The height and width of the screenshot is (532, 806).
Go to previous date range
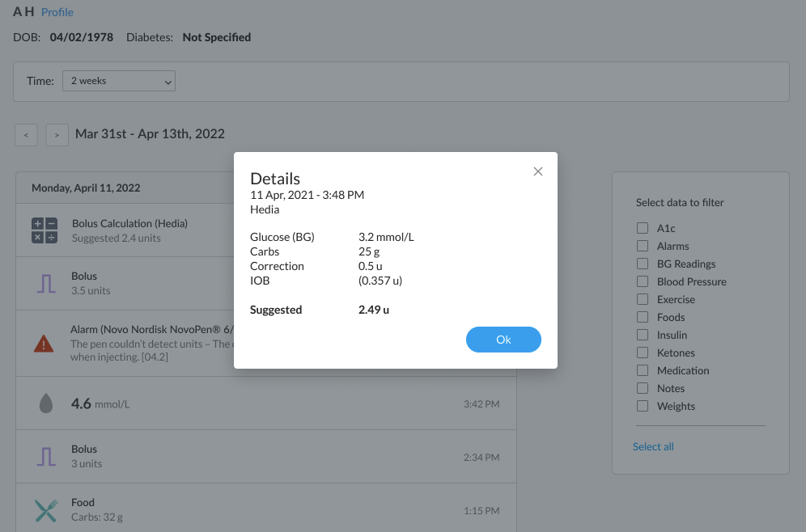(x=26, y=135)
